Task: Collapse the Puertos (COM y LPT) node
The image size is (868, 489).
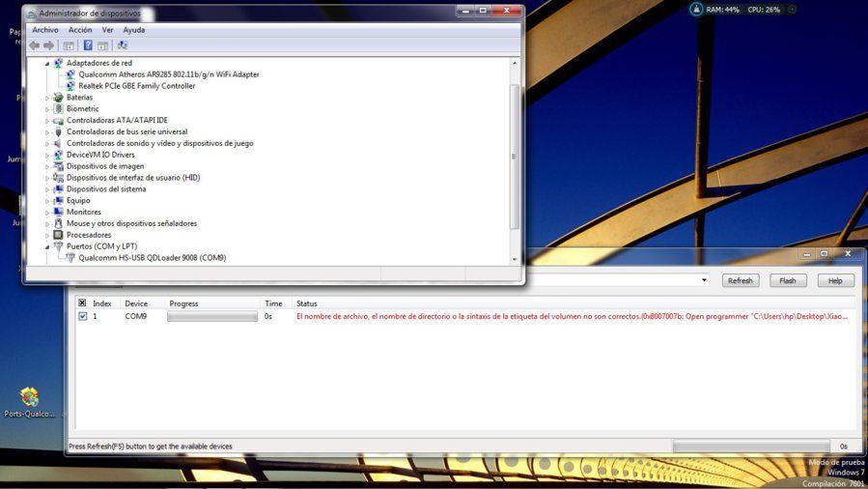Action: (47, 247)
